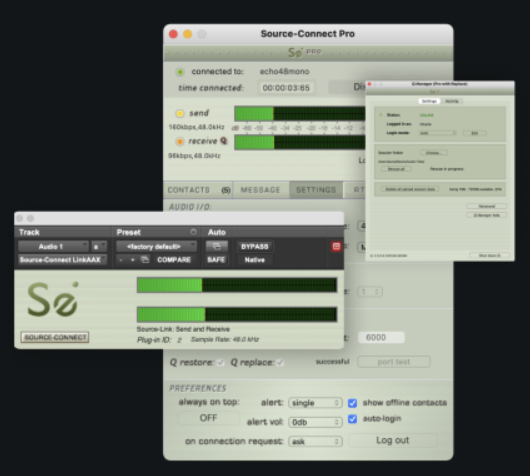The width and height of the screenshot is (530, 476).
Task: Click the Advanced button in Q Manager
Action: tap(486, 206)
